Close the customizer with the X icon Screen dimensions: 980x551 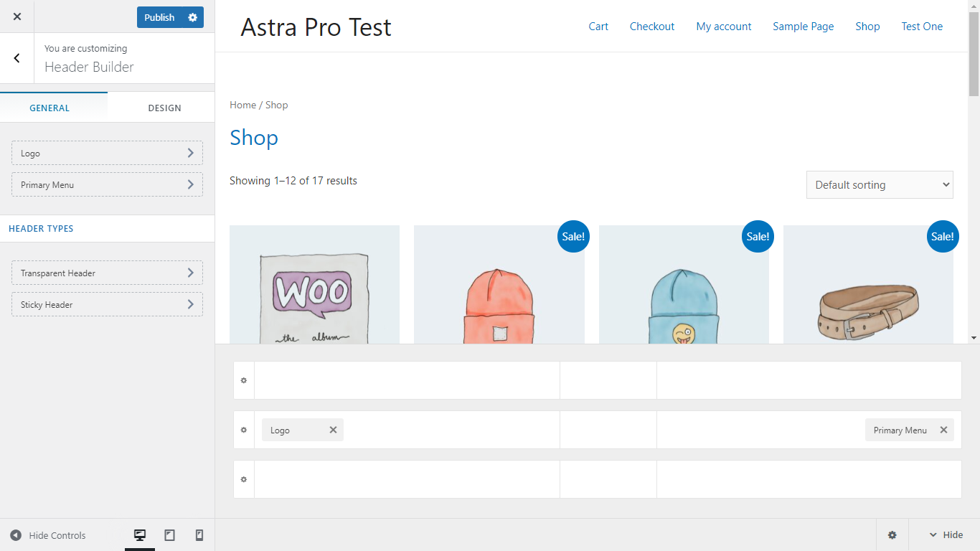coord(17,17)
